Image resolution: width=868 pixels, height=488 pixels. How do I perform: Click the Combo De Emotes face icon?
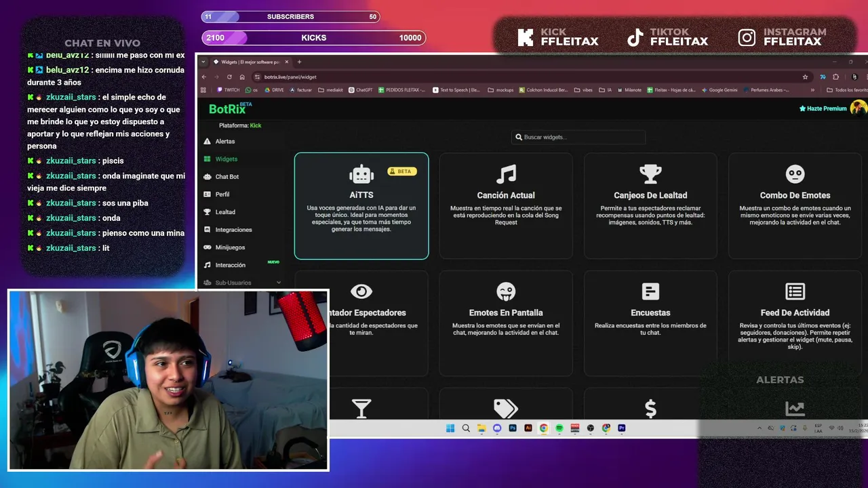click(x=795, y=174)
